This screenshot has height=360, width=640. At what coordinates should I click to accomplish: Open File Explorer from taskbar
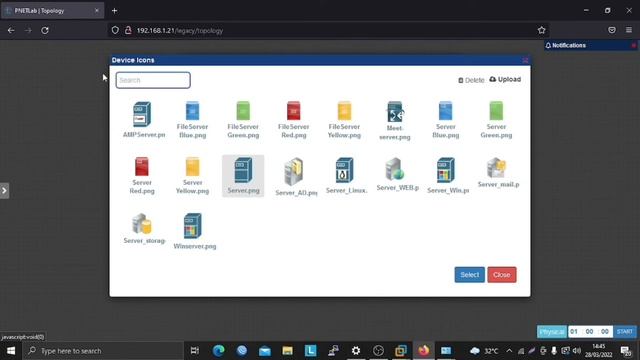(287, 351)
